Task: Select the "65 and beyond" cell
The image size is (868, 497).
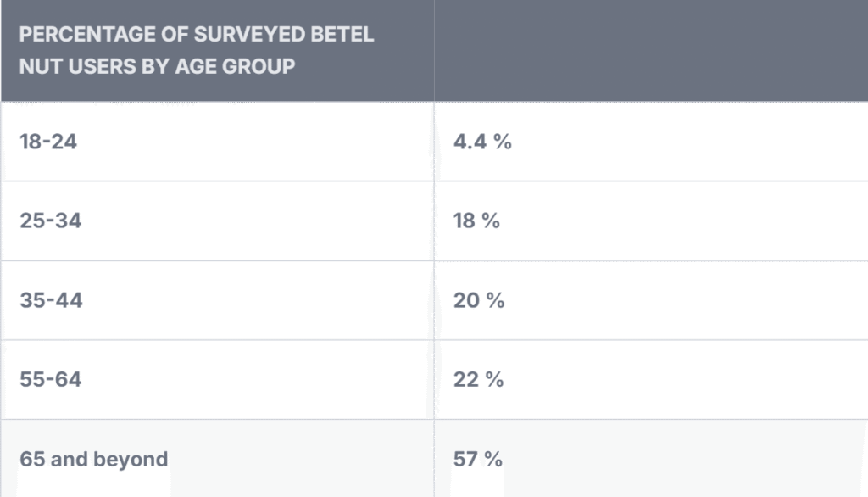Action: [94, 459]
